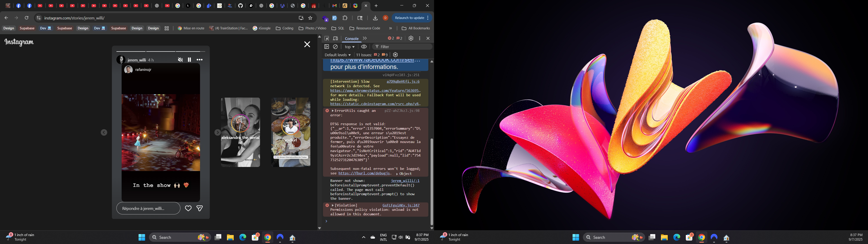Create a live expression with eye icon
Viewport: 868px width, 244px height.
[364, 47]
